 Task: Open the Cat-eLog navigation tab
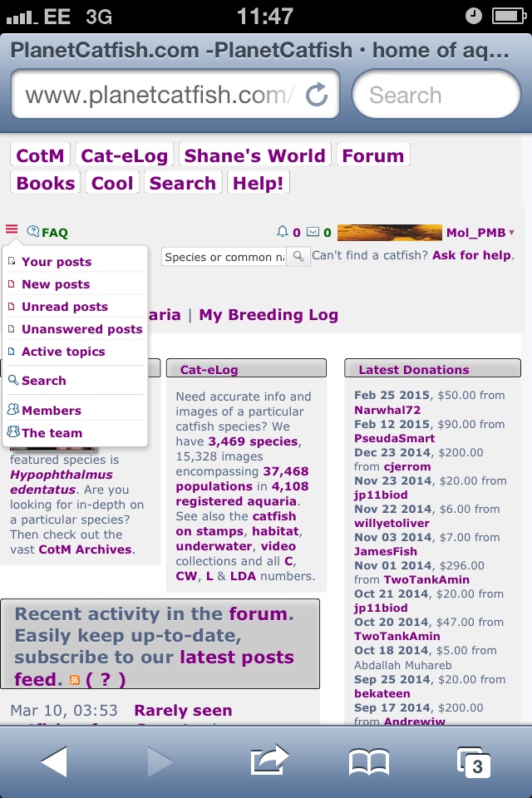pos(124,155)
